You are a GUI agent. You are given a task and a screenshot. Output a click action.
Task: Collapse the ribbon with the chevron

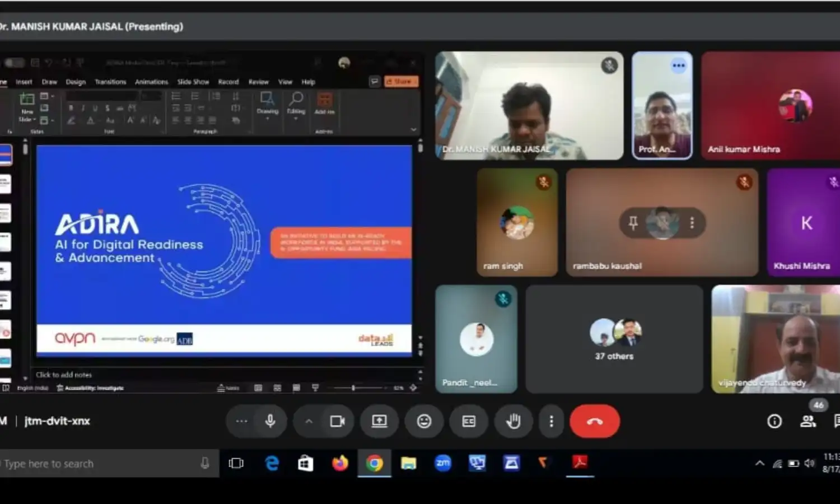pyautogui.click(x=414, y=129)
